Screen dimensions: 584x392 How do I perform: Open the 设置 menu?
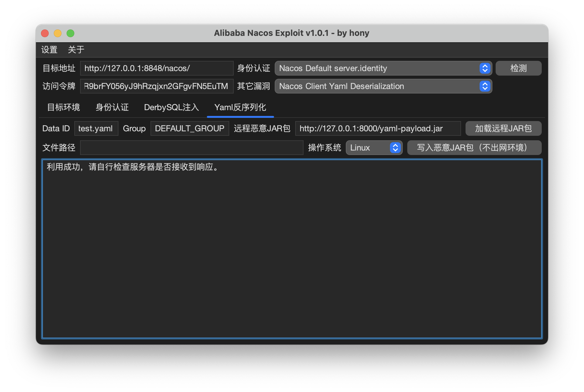[49, 50]
